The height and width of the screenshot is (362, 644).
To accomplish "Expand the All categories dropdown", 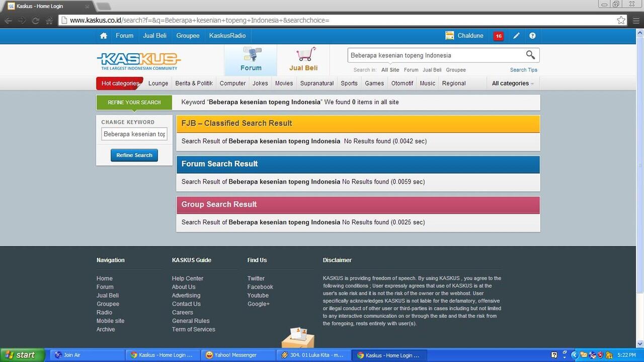I will click(x=513, y=83).
